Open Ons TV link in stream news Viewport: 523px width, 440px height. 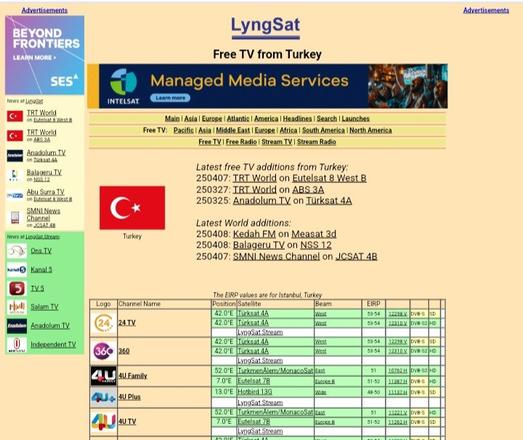pyautogui.click(x=41, y=251)
